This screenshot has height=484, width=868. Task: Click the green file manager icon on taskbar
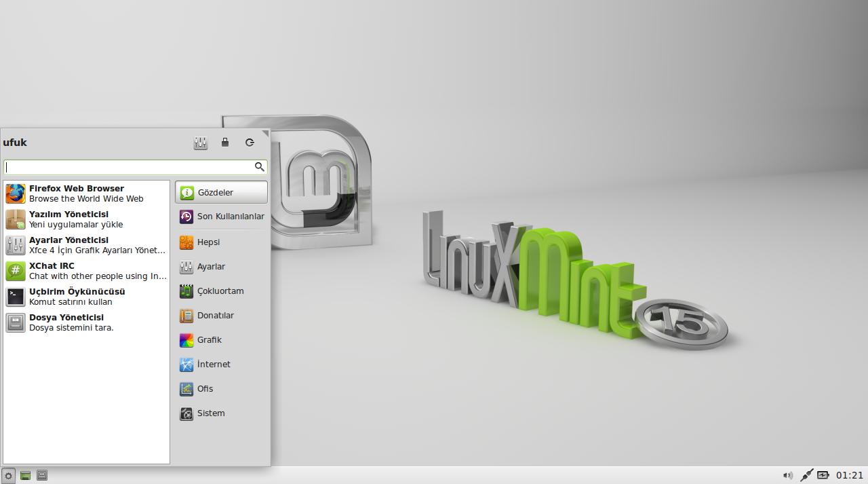[25, 475]
